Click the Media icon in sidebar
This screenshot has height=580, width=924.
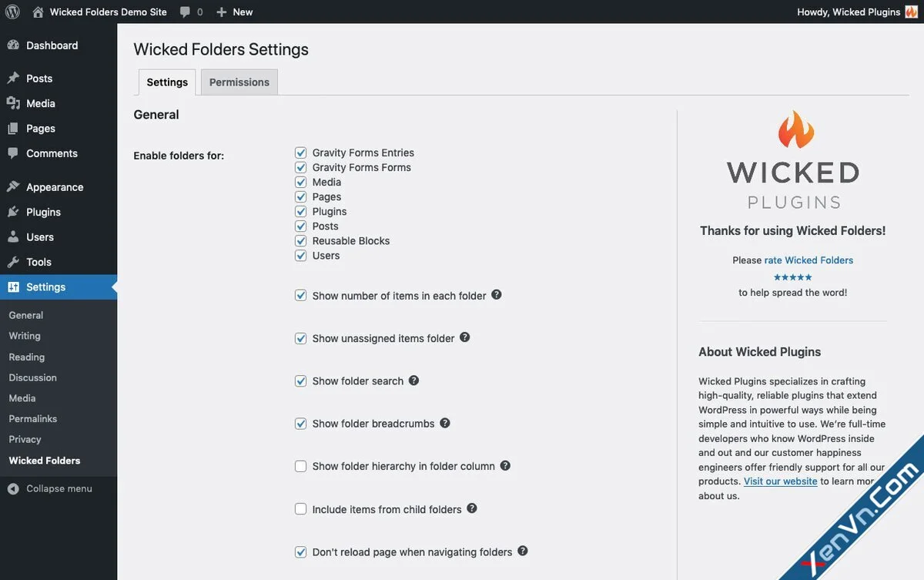(x=13, y=103)
